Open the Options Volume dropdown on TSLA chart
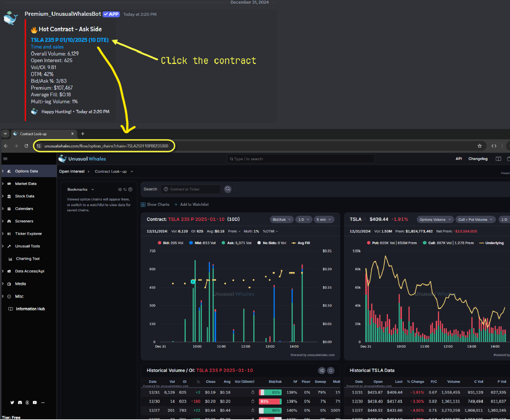 coord(435,219)
